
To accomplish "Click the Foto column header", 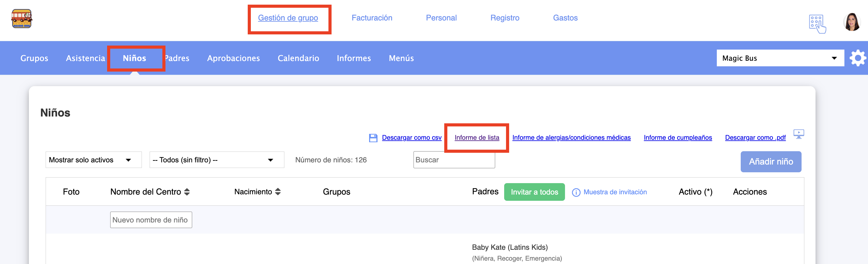I will (71, 192).
